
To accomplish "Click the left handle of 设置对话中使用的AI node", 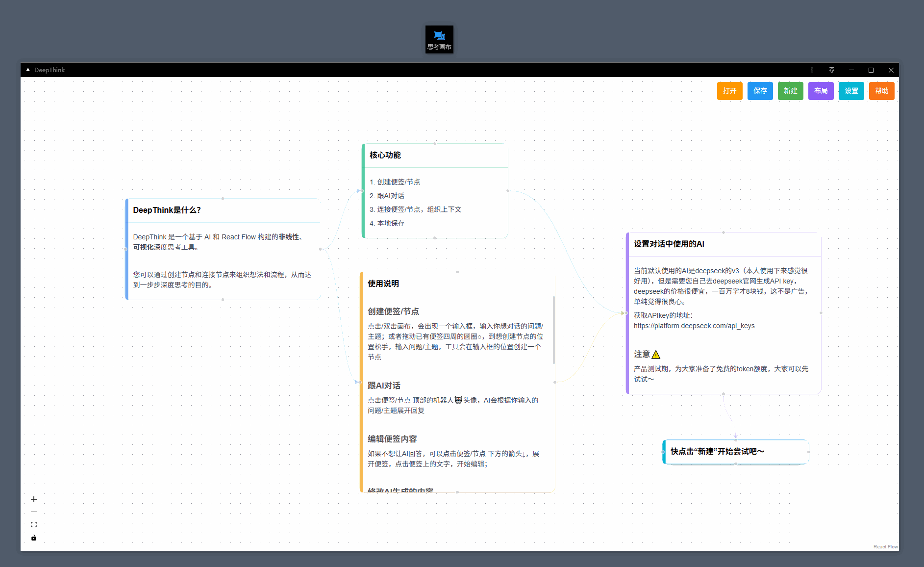I will pos(626,313).
